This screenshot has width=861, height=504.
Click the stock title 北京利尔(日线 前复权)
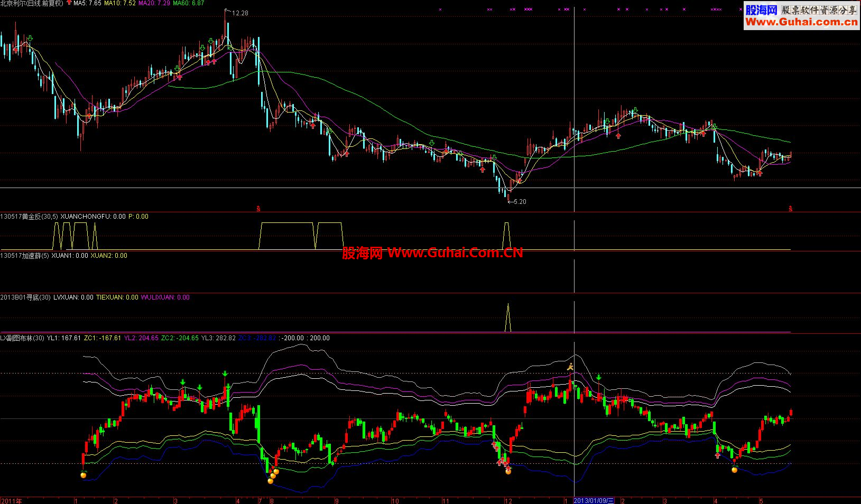pyautogui.click(x=32, y=3)
